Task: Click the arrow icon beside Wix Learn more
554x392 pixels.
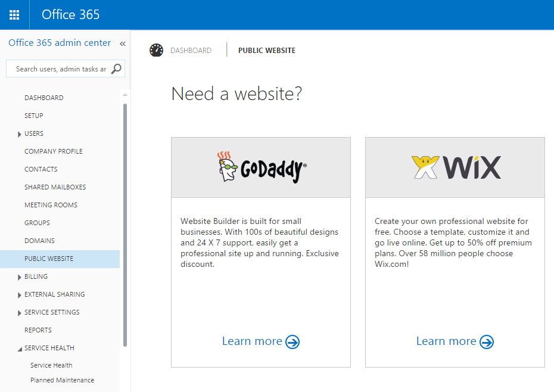Action: tap(487, 342)
